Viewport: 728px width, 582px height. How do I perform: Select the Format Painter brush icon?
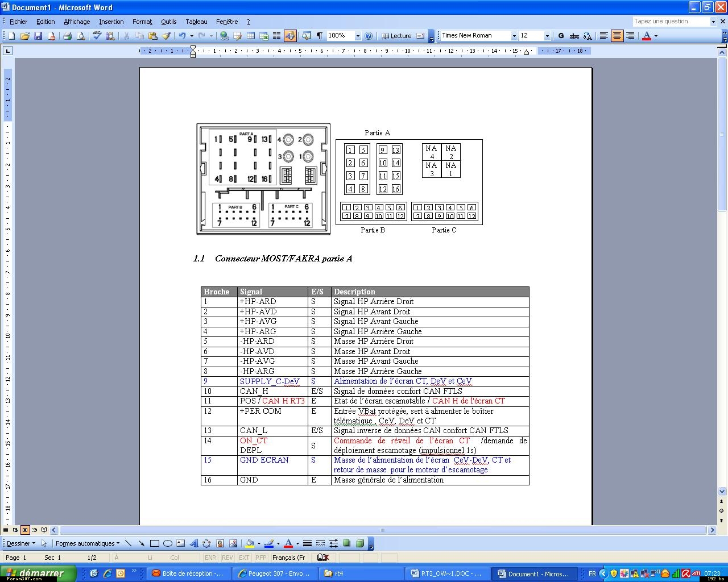click(166, 36)
